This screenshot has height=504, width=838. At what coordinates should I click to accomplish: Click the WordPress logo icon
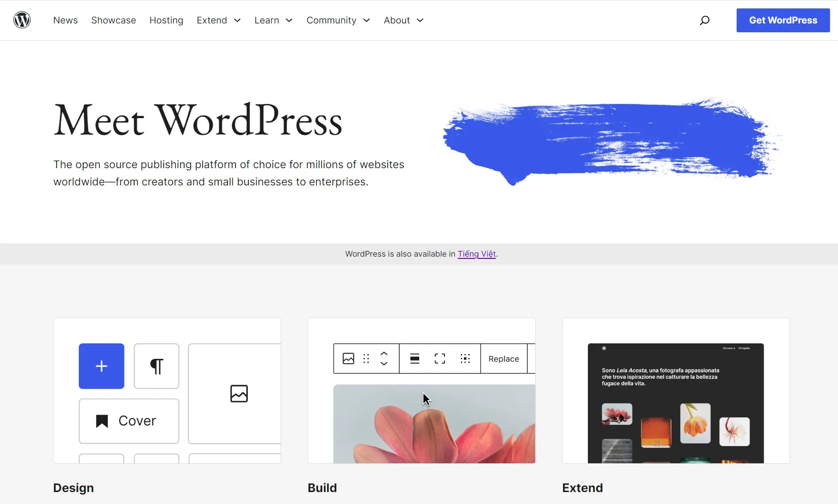[22, 20]
